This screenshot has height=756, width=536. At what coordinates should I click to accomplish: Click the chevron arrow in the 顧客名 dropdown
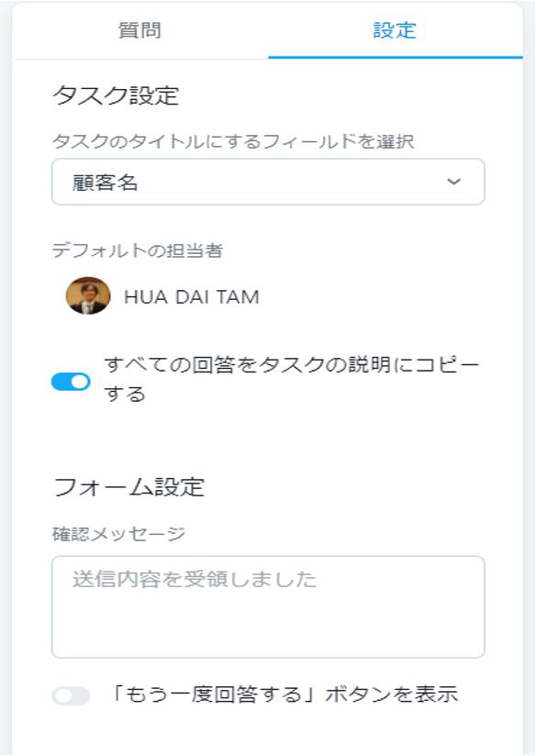[x=453, y=182]
